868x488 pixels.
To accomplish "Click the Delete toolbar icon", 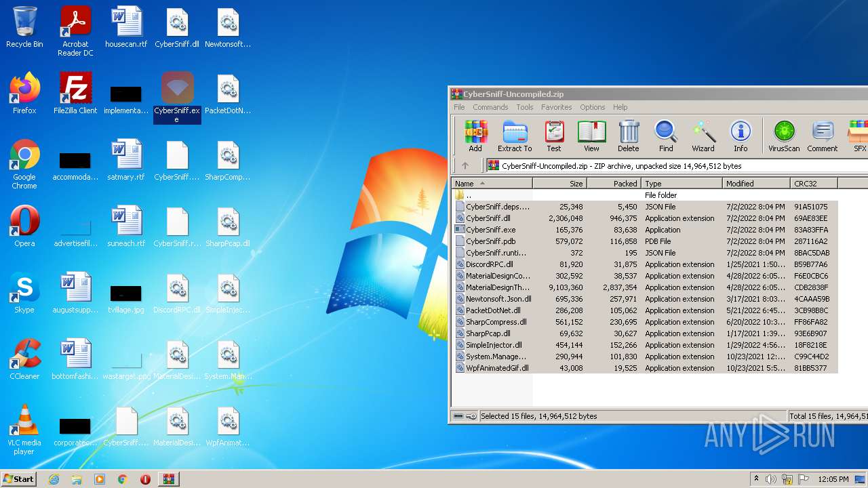I will pyautogui.click(x=628, y=136).
